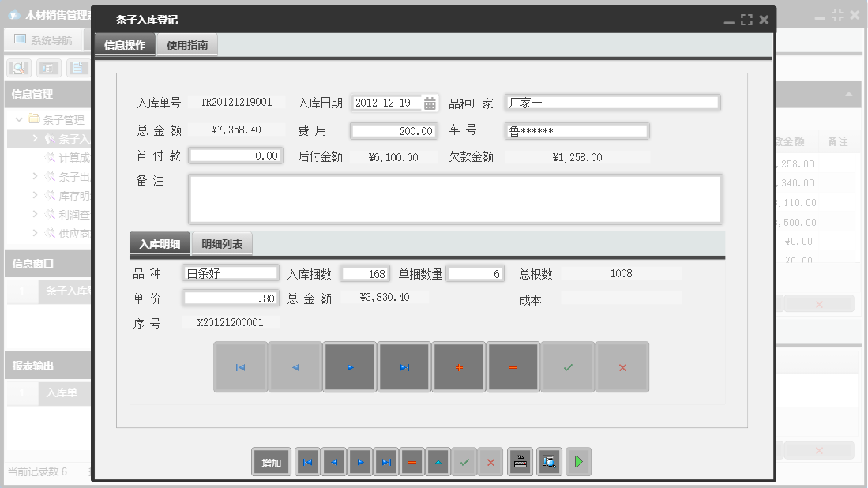Open the calendar picker next to 入库日期
The image size is (868, 488).
click(x=430, y=103)
